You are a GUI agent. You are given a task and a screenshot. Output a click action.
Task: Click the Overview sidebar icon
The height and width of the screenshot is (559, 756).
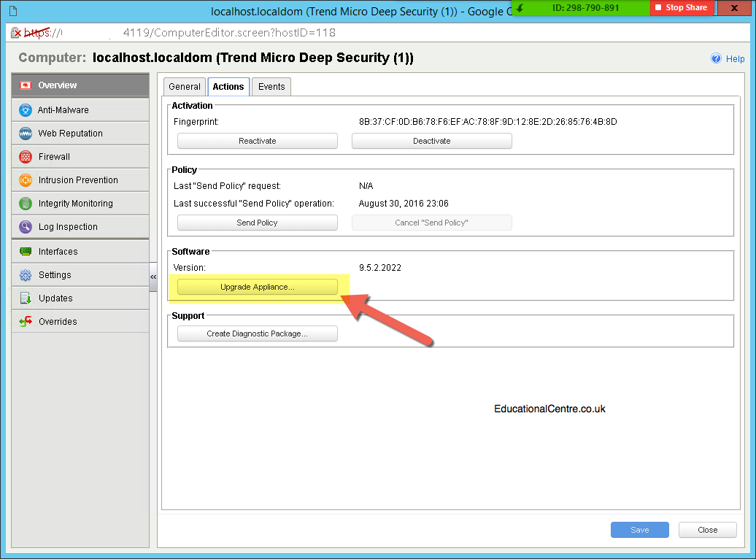[x=26, y=85]
